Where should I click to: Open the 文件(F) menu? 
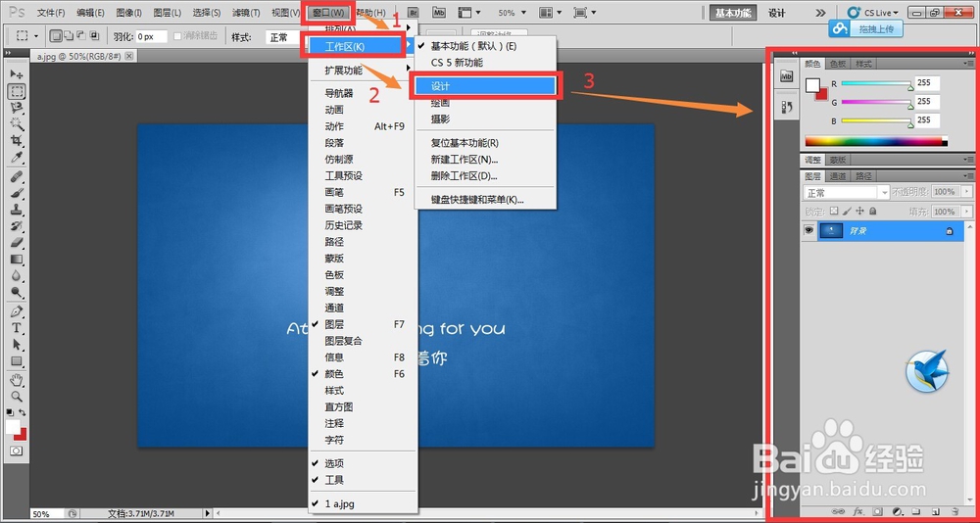click(51, 13)
